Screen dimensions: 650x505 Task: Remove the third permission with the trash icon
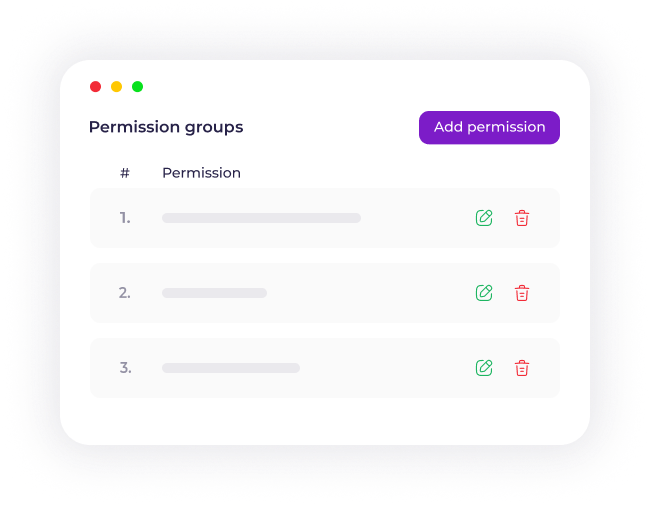coord(521,368)
